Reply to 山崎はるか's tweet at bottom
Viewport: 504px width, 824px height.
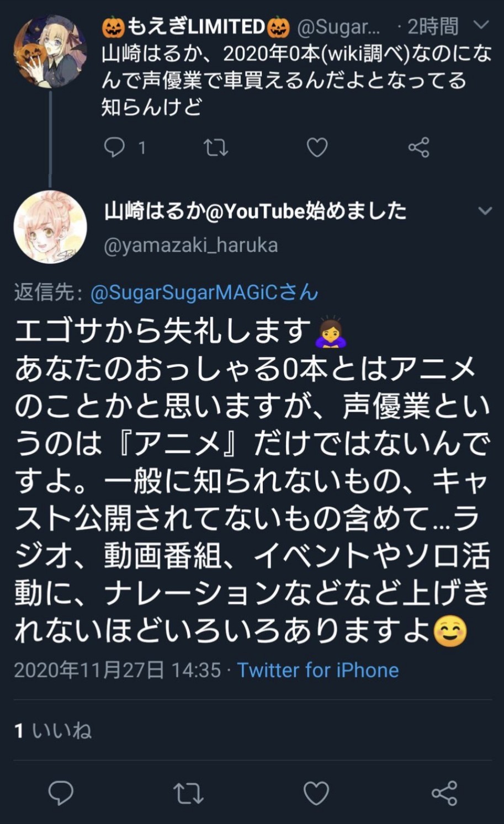(x=61, y=793)
